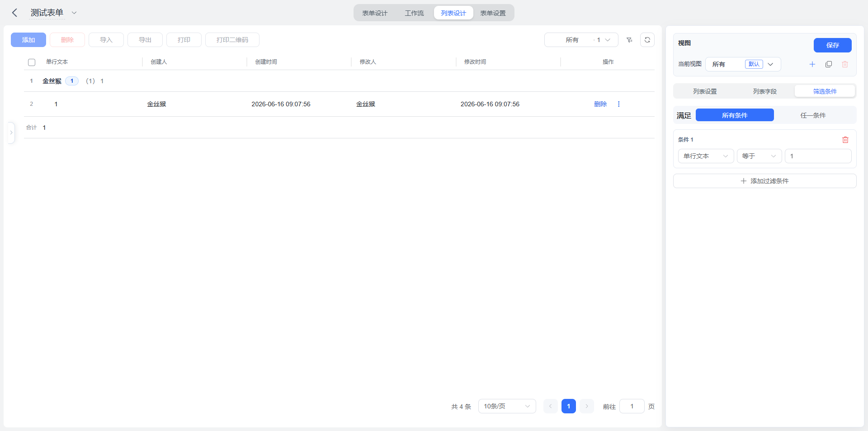868x431 pixels.
Task: Select the 筛选条件 panel tab
Action: pyautogui.click(x=825, y=91)
